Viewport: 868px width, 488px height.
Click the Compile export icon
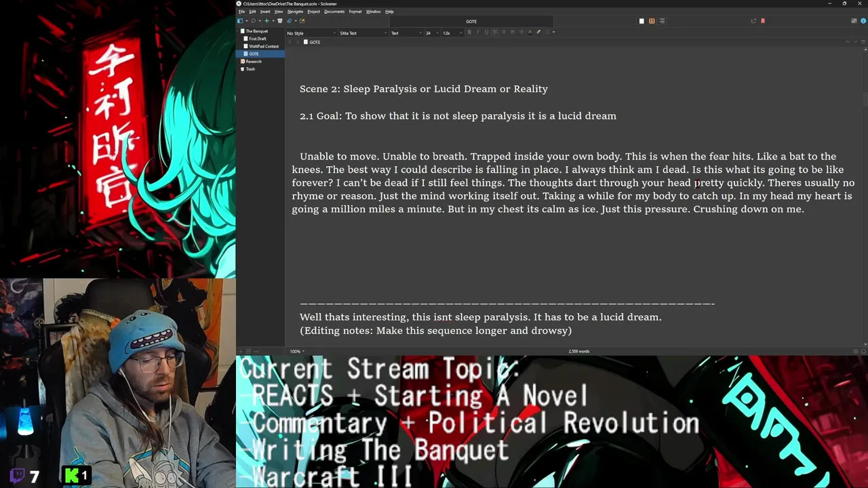click(x=753, y=21)
